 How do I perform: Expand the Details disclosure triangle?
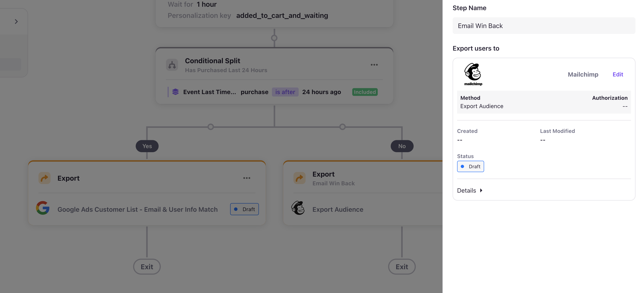481,191
